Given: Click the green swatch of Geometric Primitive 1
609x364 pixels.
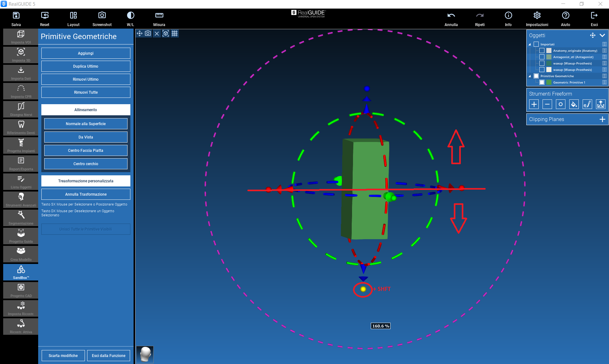Looking at the screenshot, I should click(549, 82).
